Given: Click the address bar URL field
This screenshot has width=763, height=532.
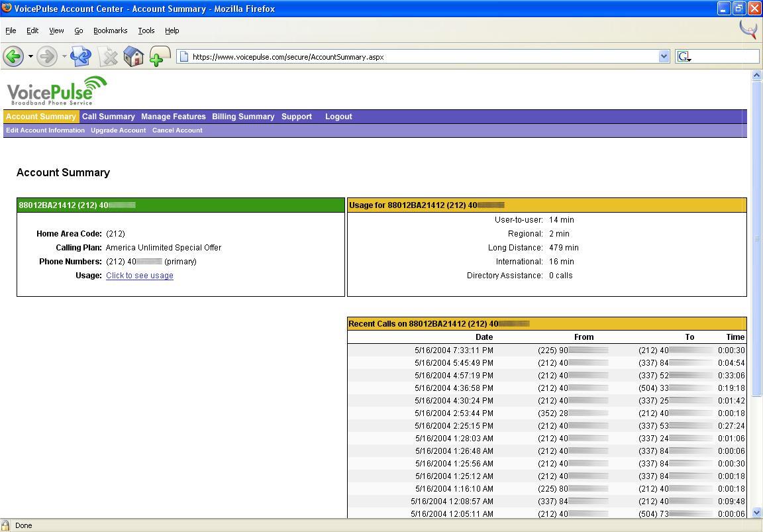Looking at the screenshot, I should point(423,57).
